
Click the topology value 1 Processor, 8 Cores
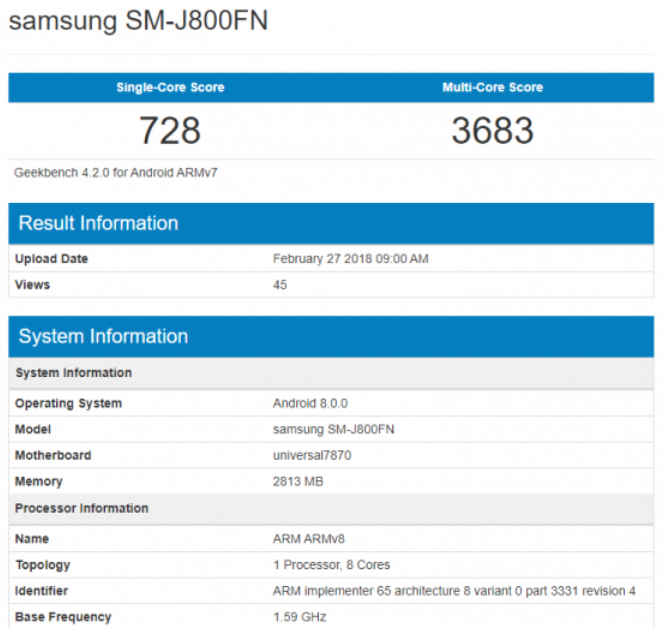point(331,565)
